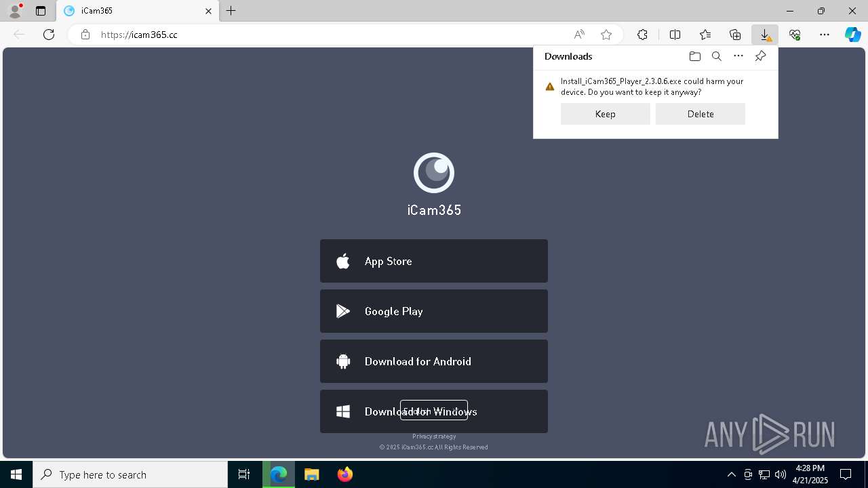Keep the downloaded iCam365 installer
The width and height of the screenshot is (868, 488).
tap(605, 114)
